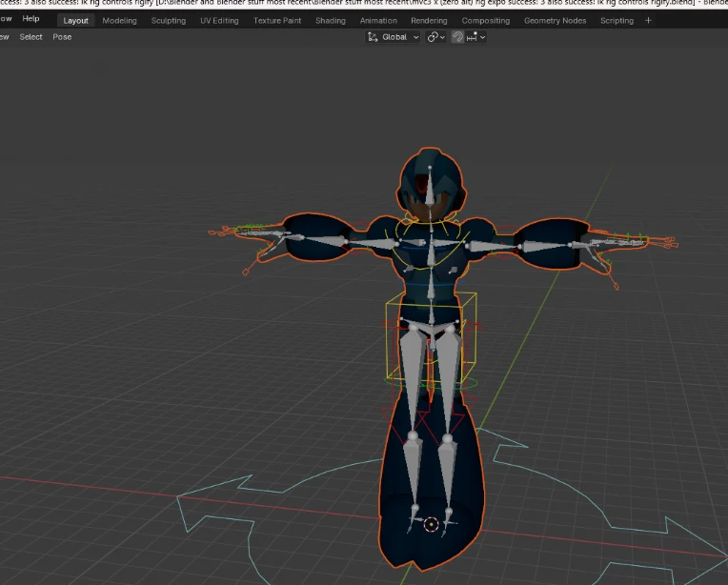
Task: Switch to the Animation workspace tab
Action: 378,20
